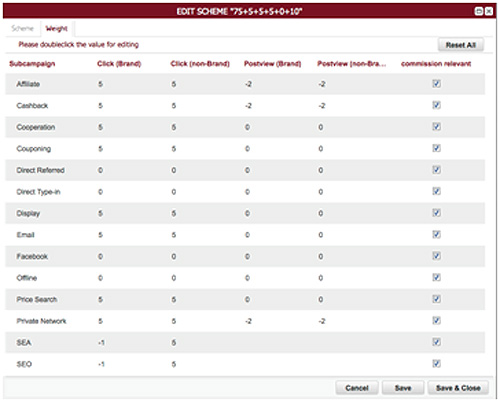
Task: Select the Direct Type-in subcampaign row
Action: pos(245,192)
